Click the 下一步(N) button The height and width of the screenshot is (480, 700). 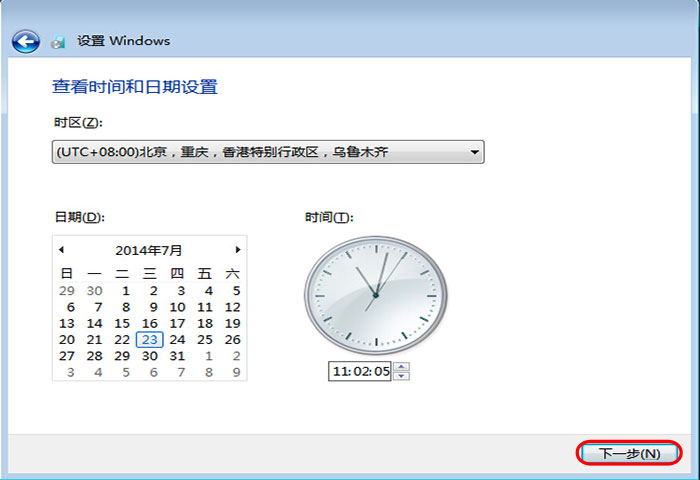click(629, 453)
